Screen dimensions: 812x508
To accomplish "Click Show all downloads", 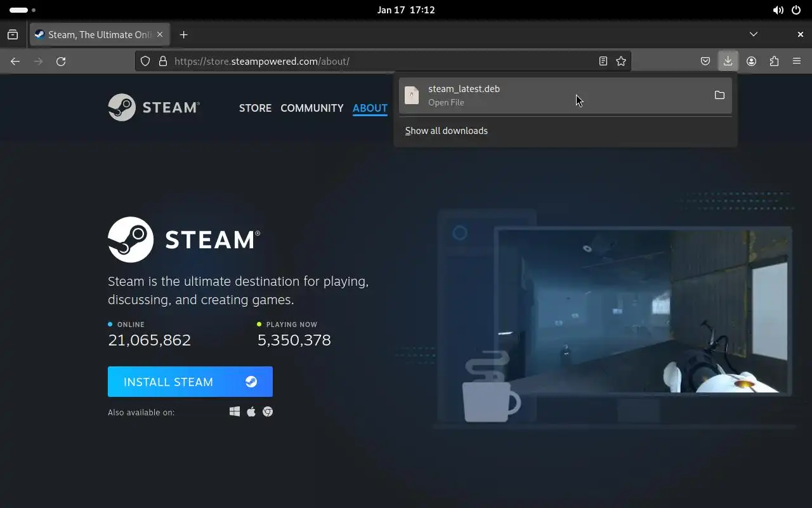I will [x=447, y=131].
